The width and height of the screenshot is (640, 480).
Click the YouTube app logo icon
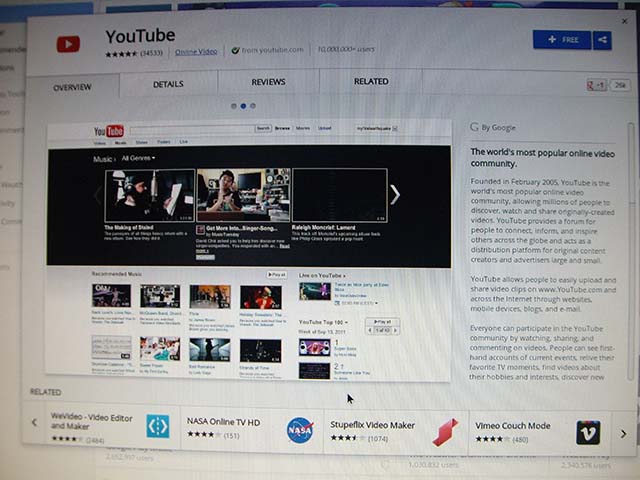pos(68,44)
